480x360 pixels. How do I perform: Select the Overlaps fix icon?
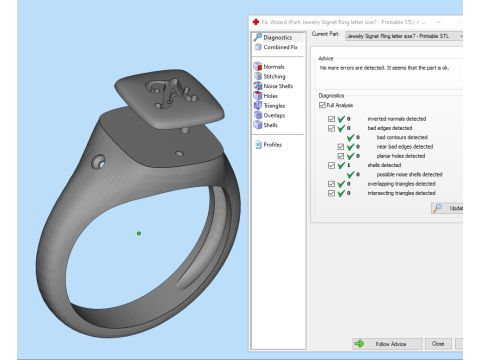click(x=258, y=115)
